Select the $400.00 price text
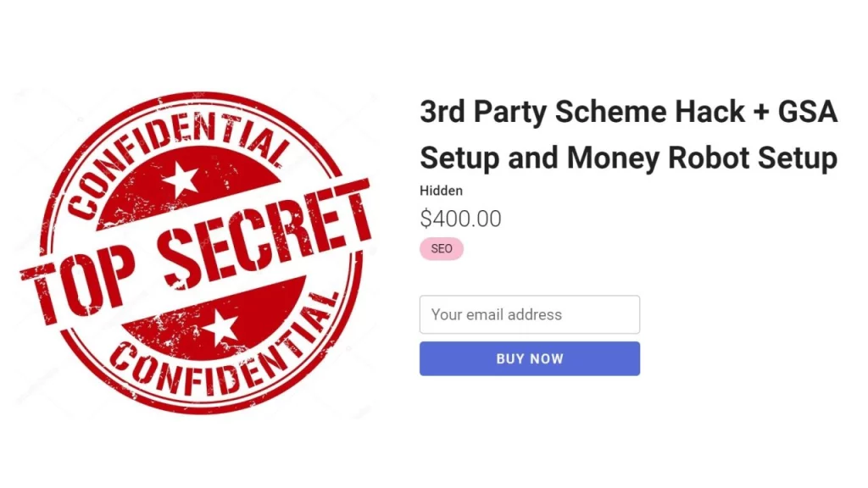 [x=460, y=219]
